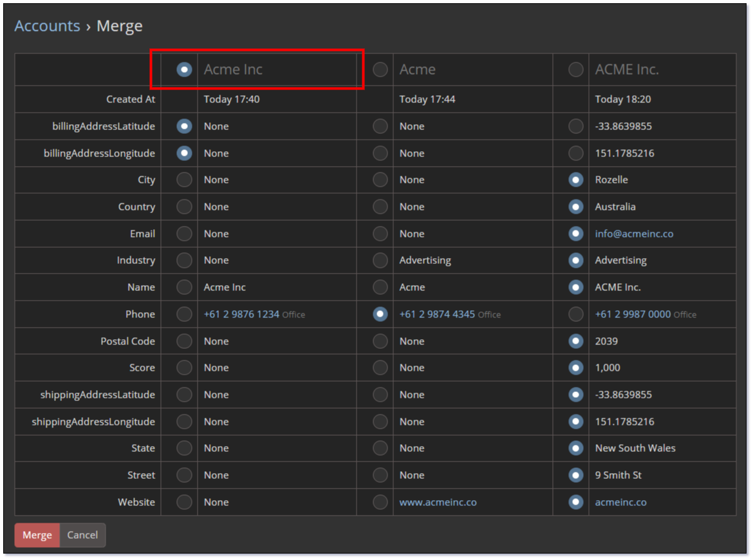Select the acmeinc.co Website radio button
This screenshot has width=753, height=560.
[x=575, y=502]
